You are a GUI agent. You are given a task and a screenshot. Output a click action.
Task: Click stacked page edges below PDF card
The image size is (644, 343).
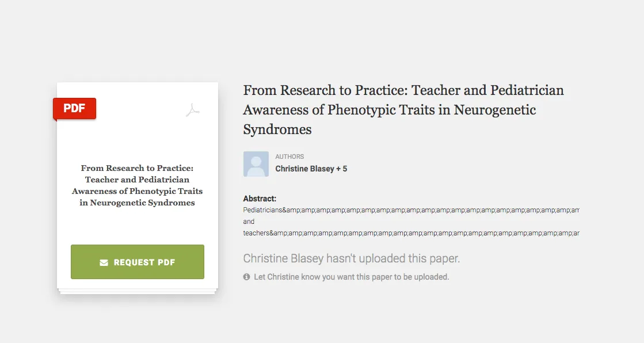click(138, 291)
